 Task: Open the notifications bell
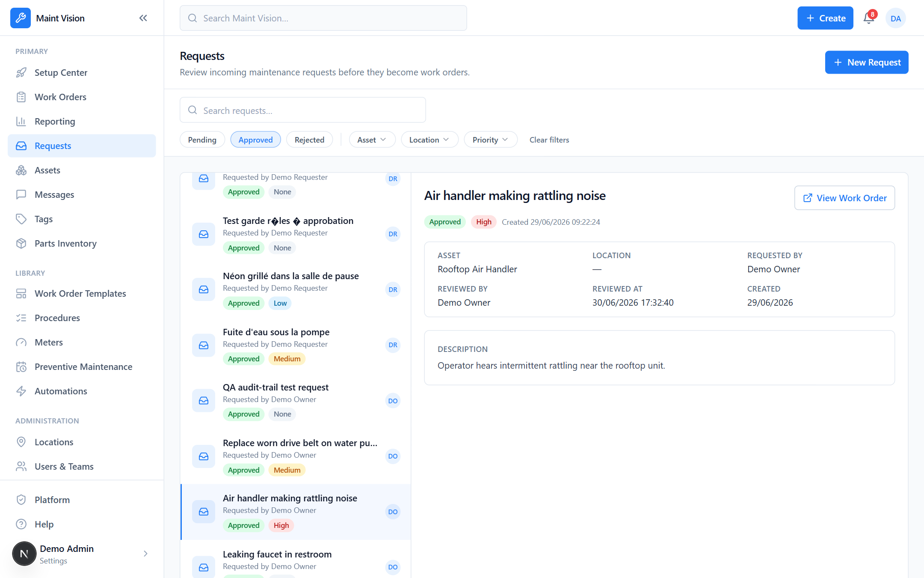pos(869,18)
